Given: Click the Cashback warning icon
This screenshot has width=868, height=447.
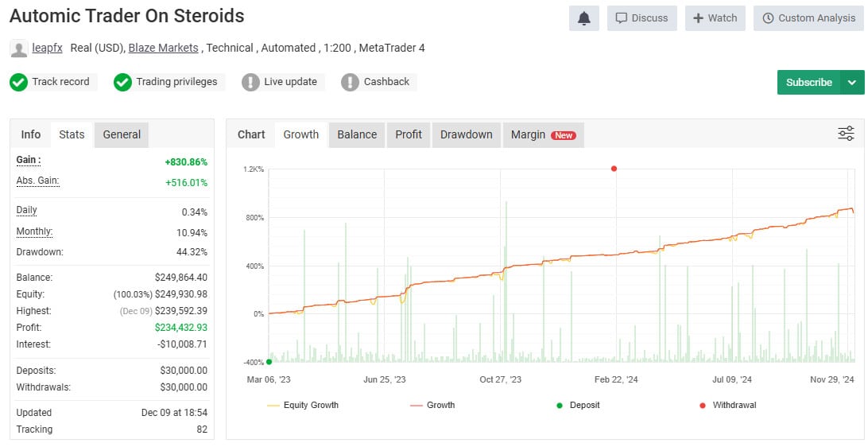Looking at the screenshot, I should pyautogui.click(x=350, y=83).
